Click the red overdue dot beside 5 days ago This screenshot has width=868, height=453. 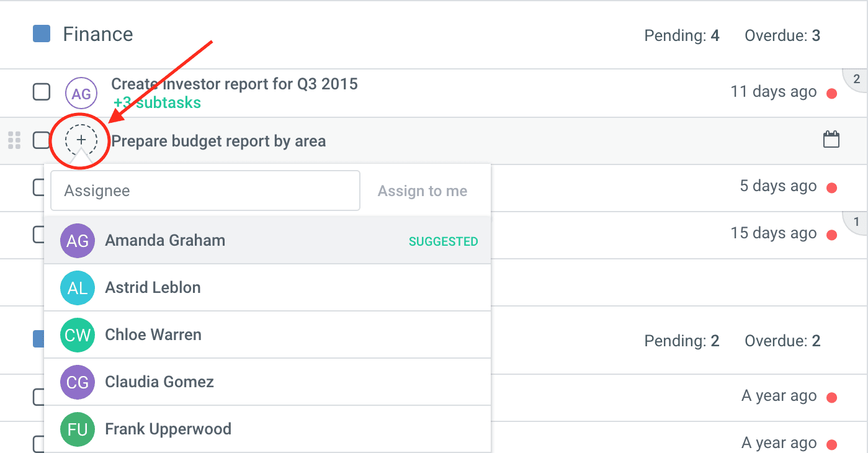[x=832, y=187]
